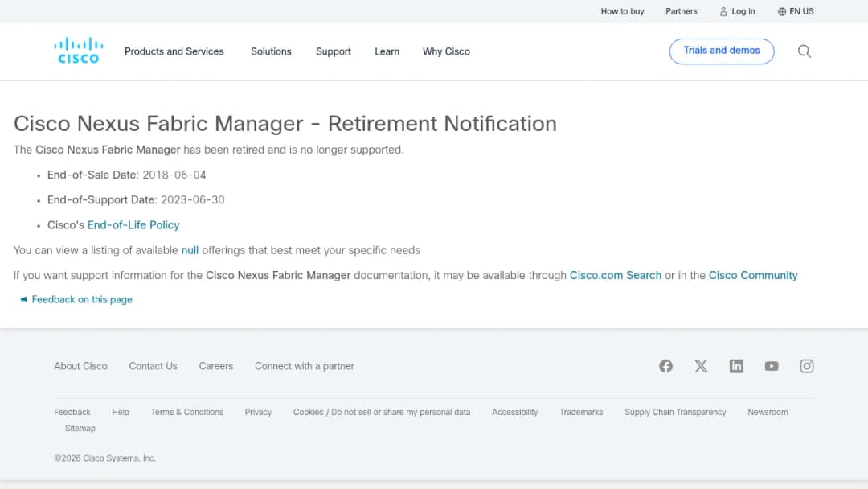868x489 pixels.
Task: Open the Partners link
Action: point(681,11)
